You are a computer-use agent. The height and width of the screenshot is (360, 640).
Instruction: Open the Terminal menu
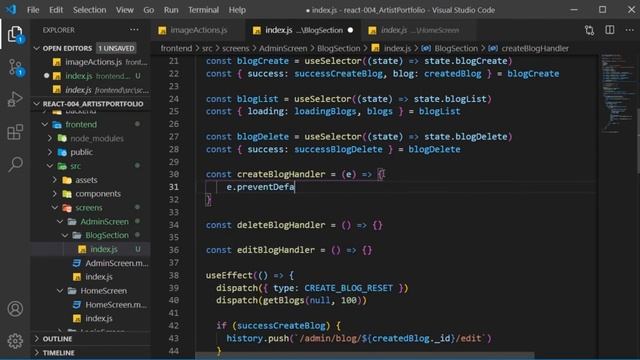[x=203, y=10]
